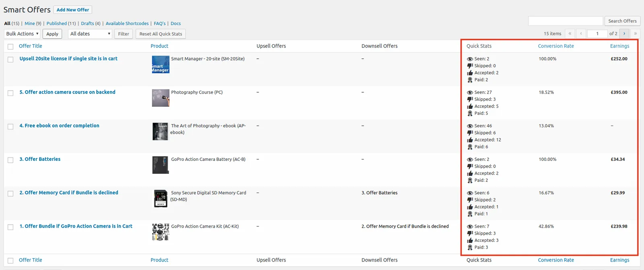Viewport: 644px width, 270px height.
Task: Open the Art of Photography ebook thumbnail
Action: click(161, 131)
